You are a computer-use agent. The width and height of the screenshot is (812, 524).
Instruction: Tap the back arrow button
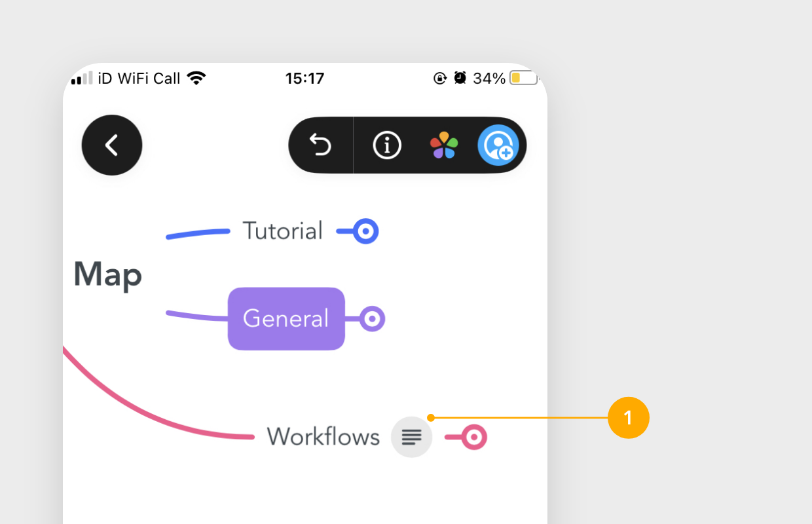click(112, 145)
